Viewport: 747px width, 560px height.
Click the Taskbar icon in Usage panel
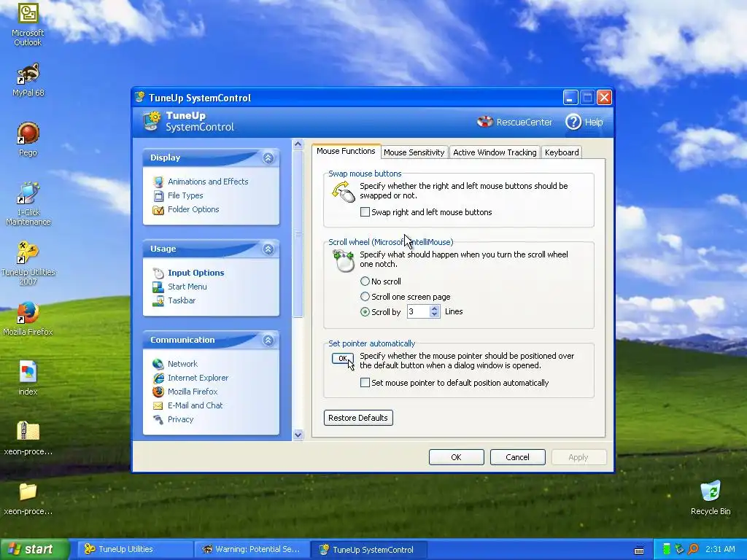[158, 300]
